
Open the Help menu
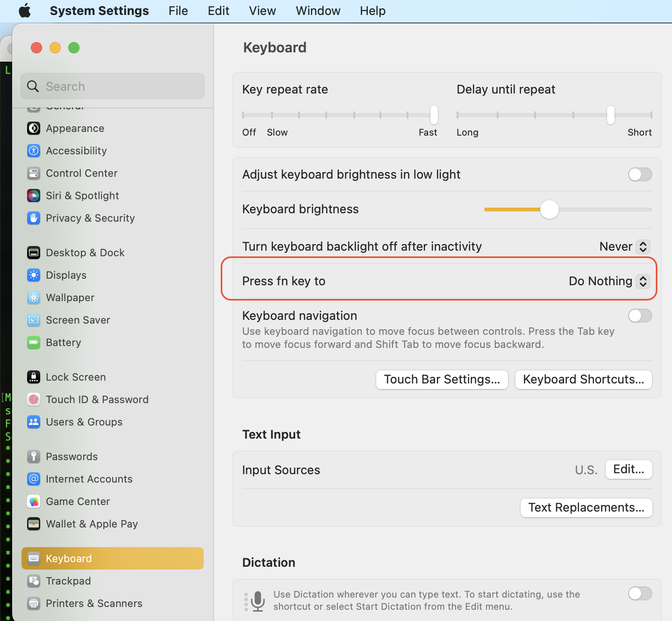[372, 11]
